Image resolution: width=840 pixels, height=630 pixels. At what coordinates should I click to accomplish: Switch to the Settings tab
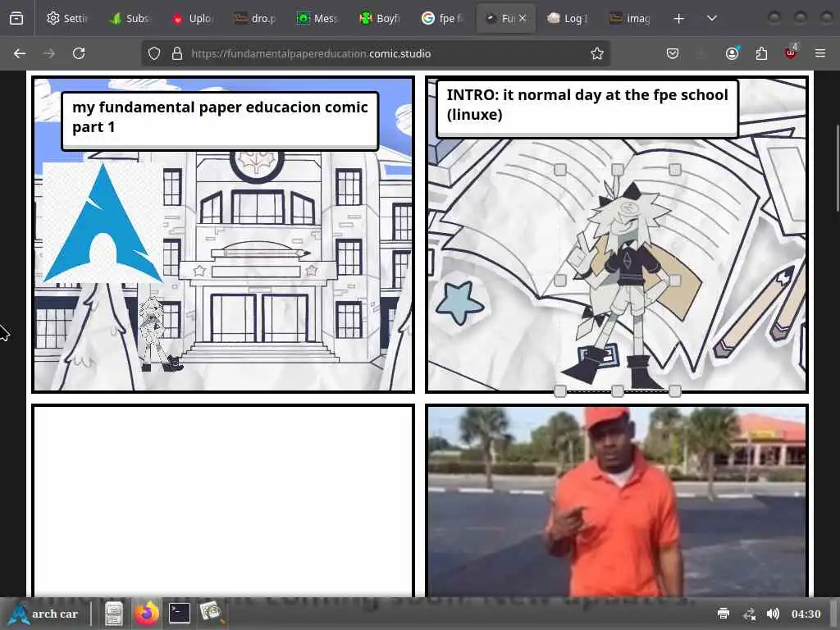[67, 18]
